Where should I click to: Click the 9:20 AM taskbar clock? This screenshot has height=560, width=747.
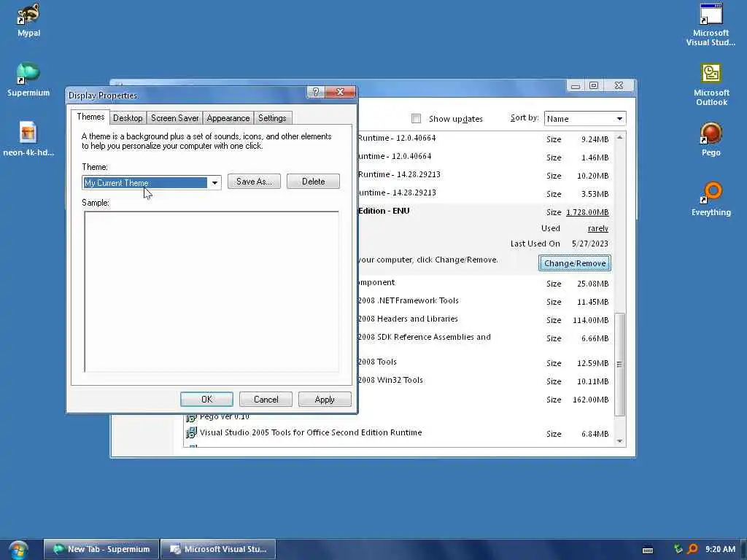point(720,549)
